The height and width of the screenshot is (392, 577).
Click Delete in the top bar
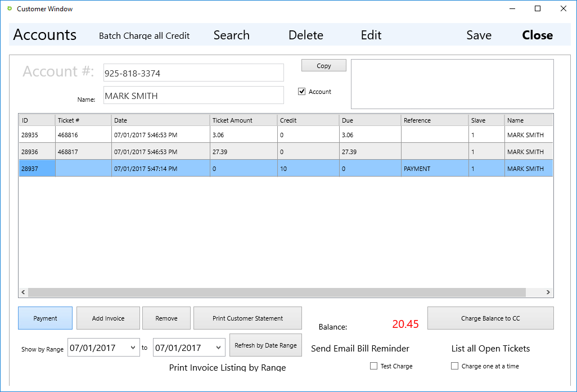(x=306, y=35)
